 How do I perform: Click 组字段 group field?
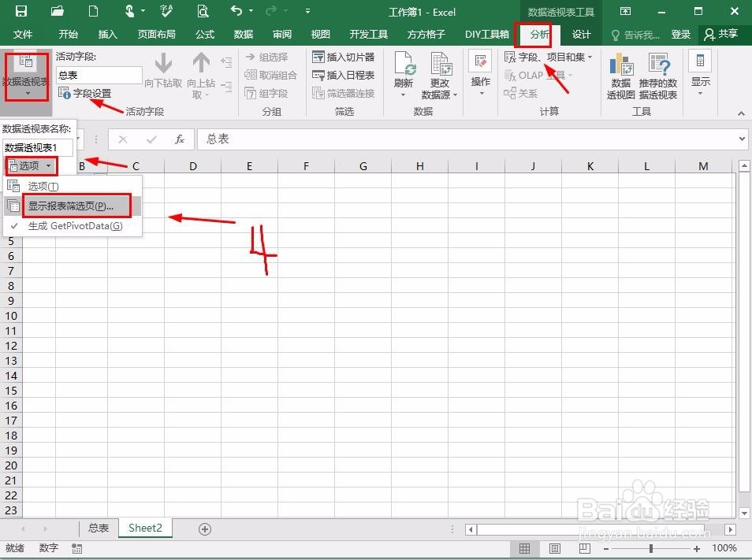[x=266, y=93]
